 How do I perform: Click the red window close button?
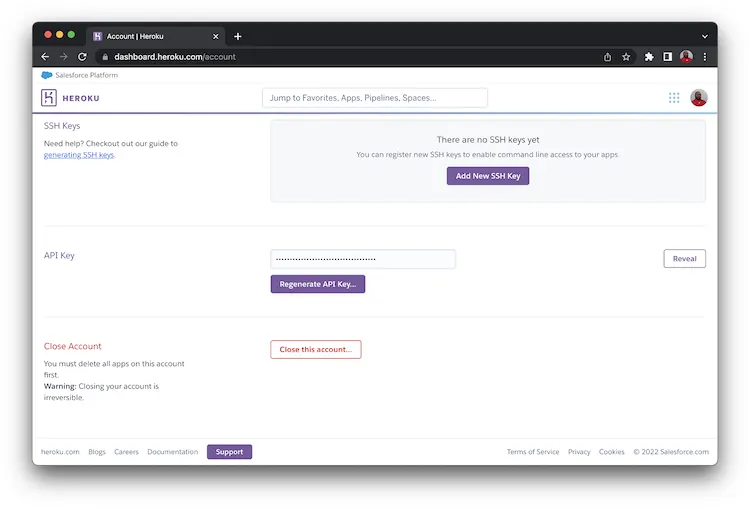coord(48,34)
